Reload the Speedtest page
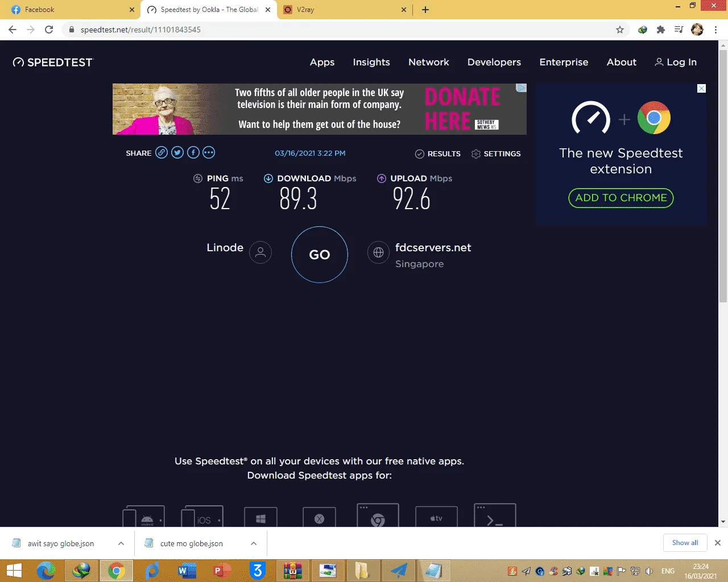 [x=49, y=30]
